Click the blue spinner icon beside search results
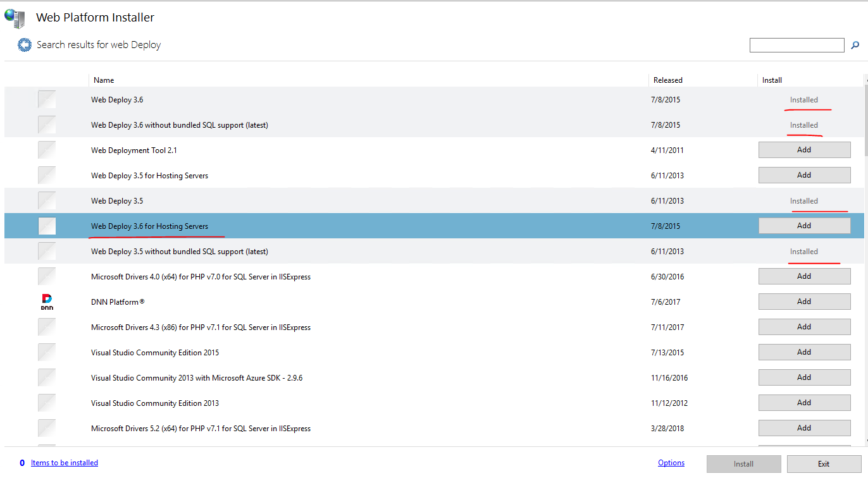 (x=25, y=45)
